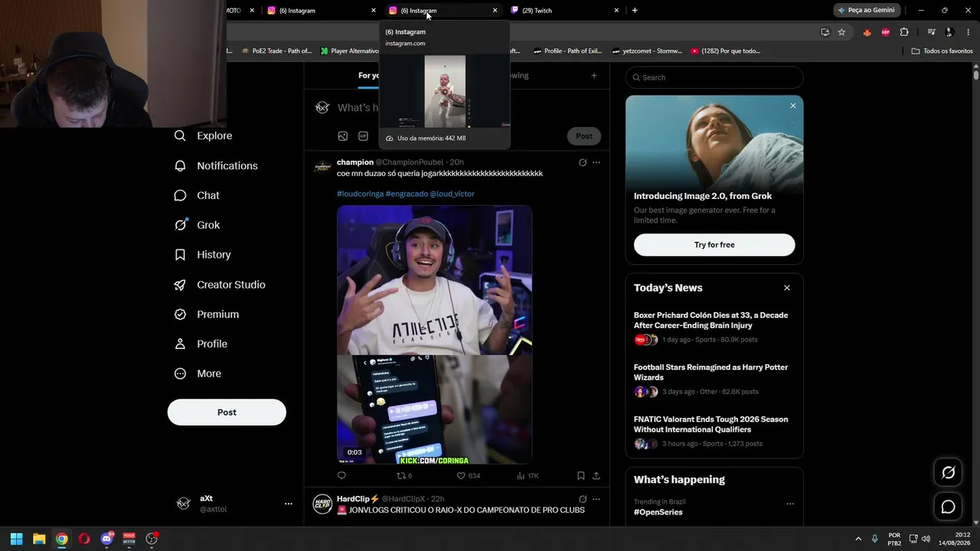This screenshot has height=551, width=980.
Task: Submit the post with the composer Post button
Action: (584, 136)
